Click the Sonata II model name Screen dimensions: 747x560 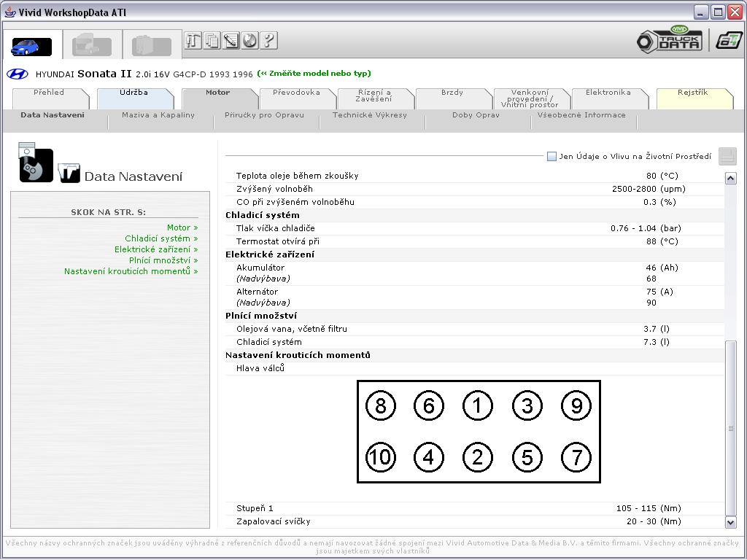(x=104, y=74)
